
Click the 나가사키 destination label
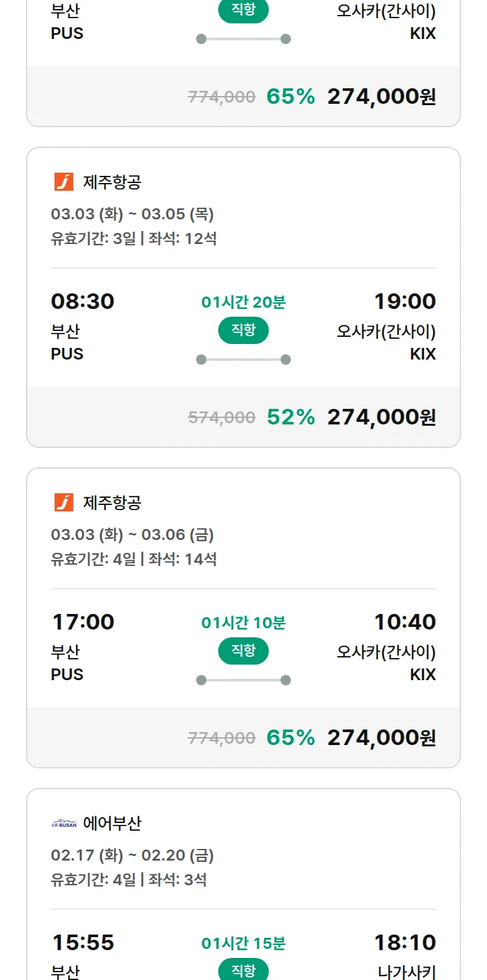click(x=406, y=972)
